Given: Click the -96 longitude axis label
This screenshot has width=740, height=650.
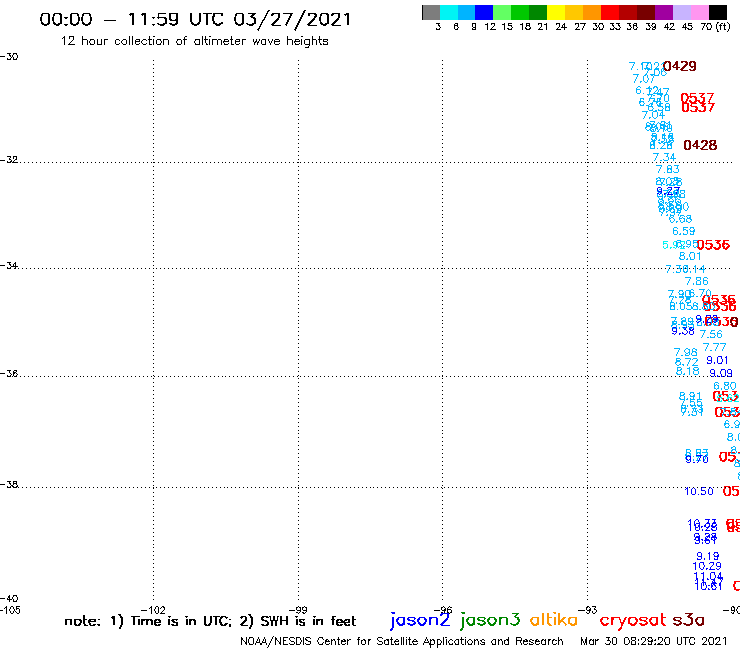Looking at the screenshot, I should (x=443, y=610).
